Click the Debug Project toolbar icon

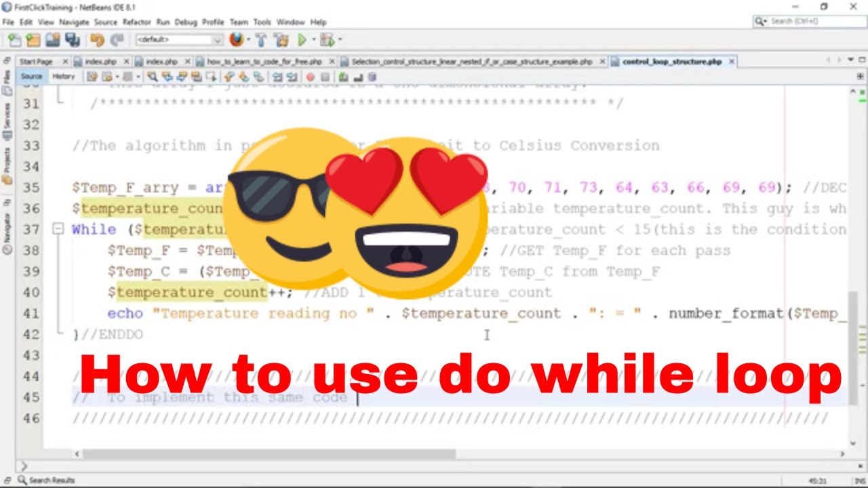click(327, 40)
